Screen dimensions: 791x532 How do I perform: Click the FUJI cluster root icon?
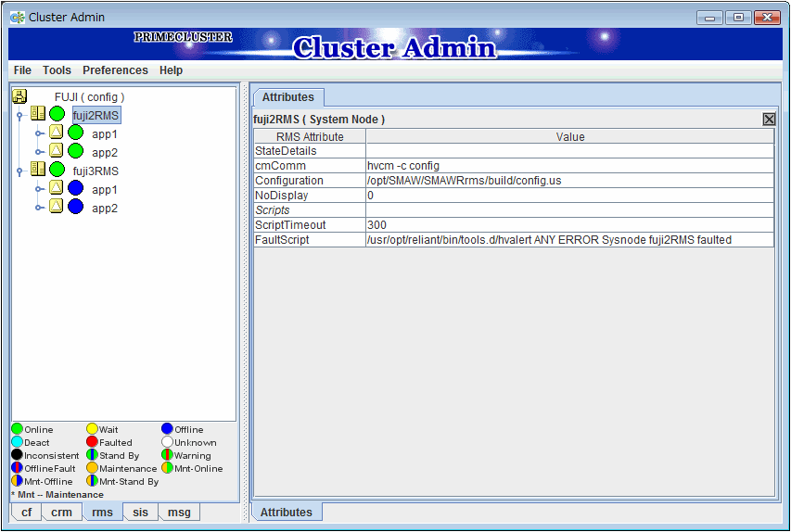[x=19, y=95]
